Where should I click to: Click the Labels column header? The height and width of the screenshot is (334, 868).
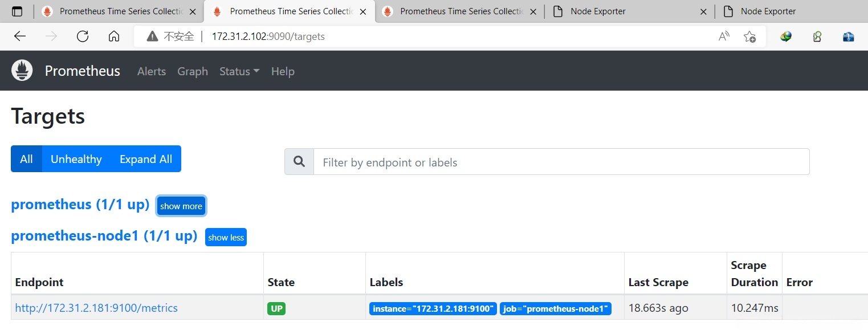386,282
